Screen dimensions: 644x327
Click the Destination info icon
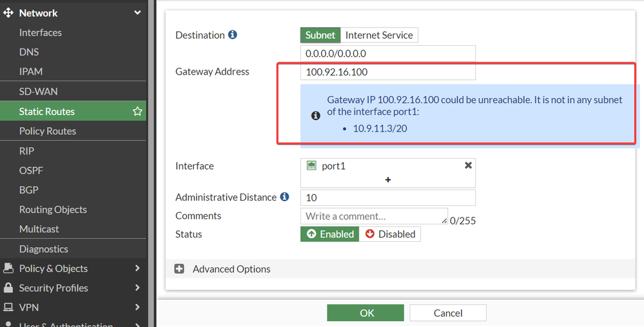tap(233, 35)
